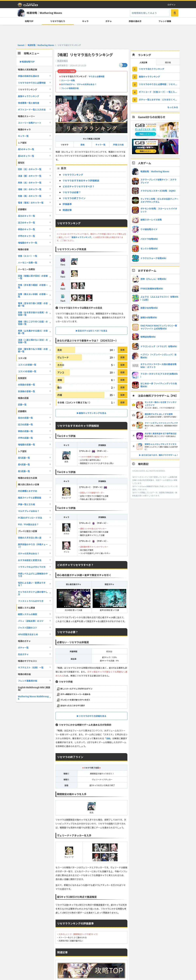Open 序盤の効率的な進め方 sidebar item

point(34,76)
